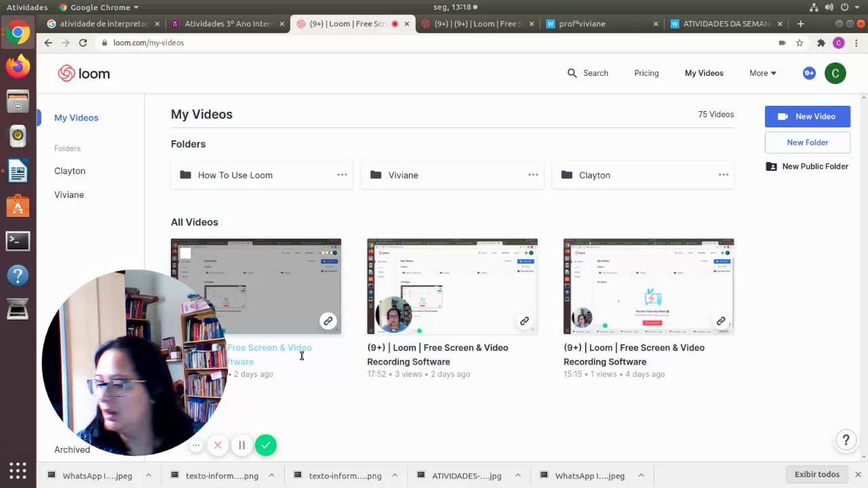Close the downloads bar
Screen dimensions: 868x488
point(858,474)
